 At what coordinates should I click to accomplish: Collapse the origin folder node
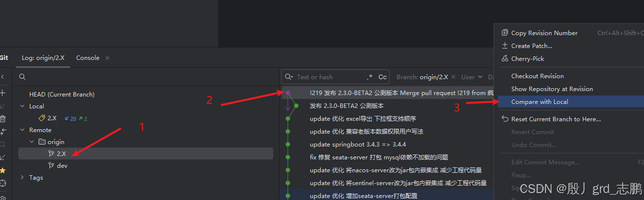[32, 142]
